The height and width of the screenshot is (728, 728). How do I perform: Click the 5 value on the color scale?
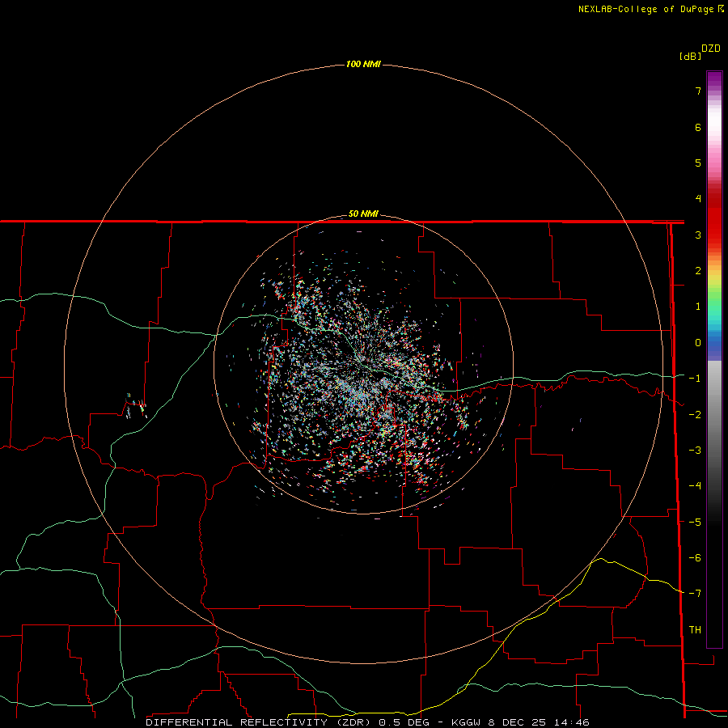[x=698, y=163]
